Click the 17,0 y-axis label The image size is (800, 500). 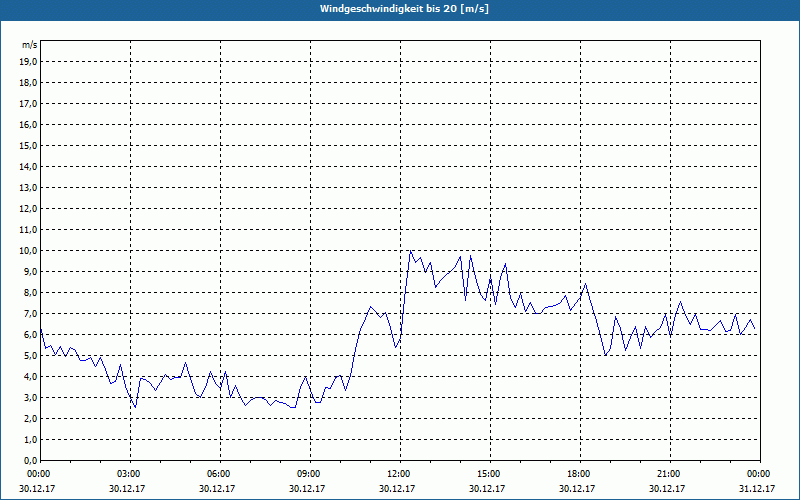click(28, 104)
